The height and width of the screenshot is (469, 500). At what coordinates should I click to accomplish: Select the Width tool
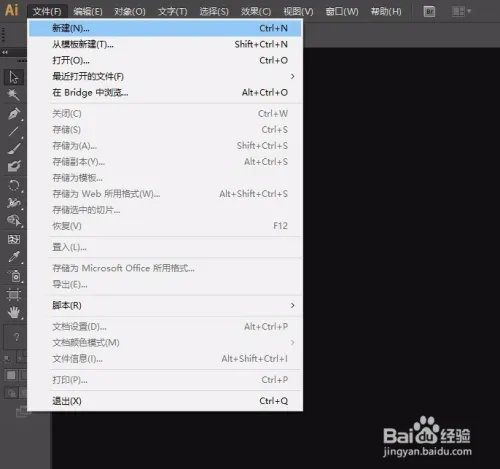(14, 203)
